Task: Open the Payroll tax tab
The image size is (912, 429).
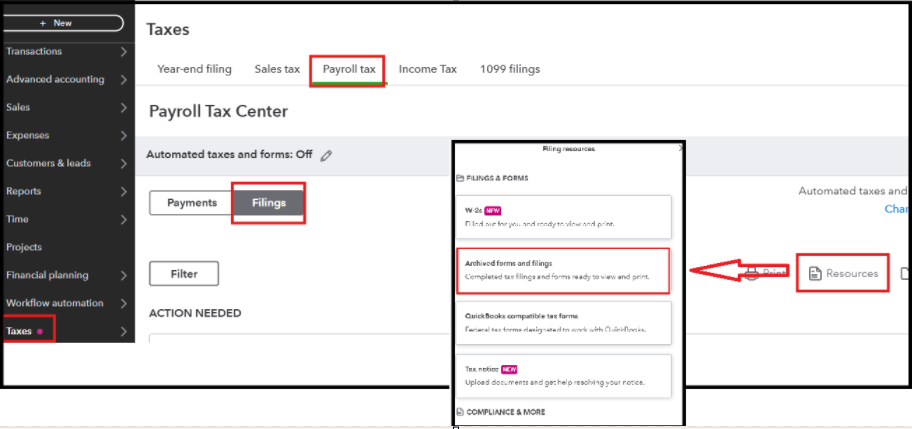Action: (x=349, y=69)
